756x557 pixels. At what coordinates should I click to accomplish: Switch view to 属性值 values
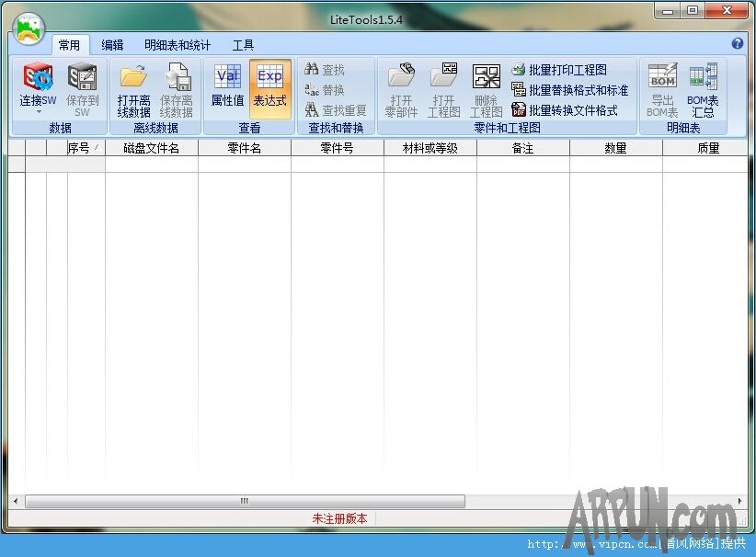[x=227, y=89]
